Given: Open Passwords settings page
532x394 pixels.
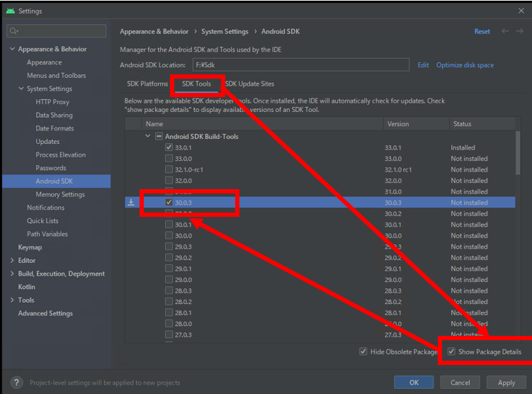Looking at the screenshot, I should (x=51, y=168).
